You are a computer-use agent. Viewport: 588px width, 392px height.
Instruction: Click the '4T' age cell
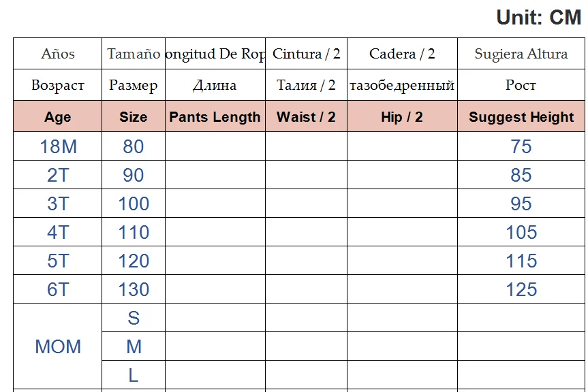coord(58,232)
